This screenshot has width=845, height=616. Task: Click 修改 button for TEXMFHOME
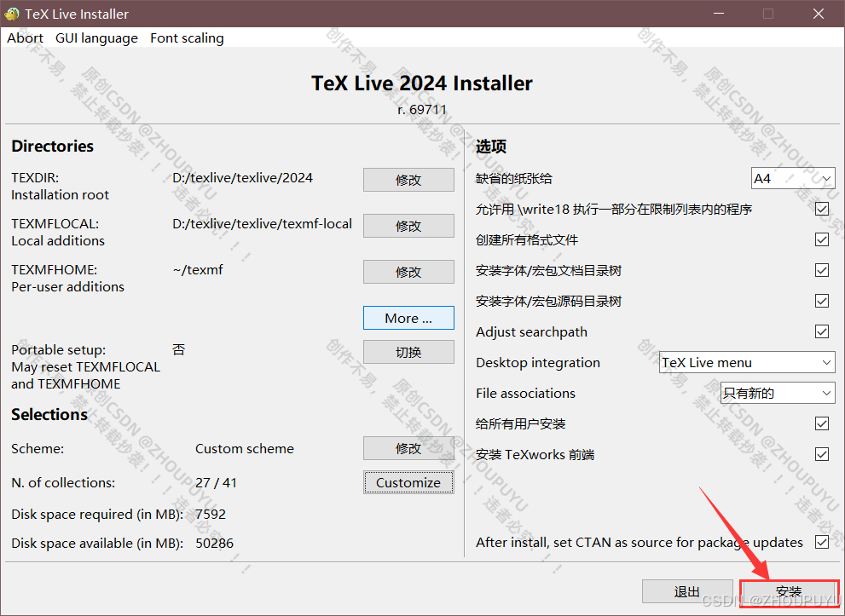click(x=408, y=272)
